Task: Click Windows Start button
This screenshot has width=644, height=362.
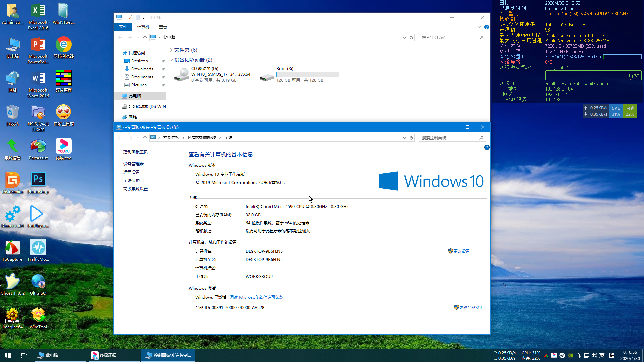Action: point(8,355)
